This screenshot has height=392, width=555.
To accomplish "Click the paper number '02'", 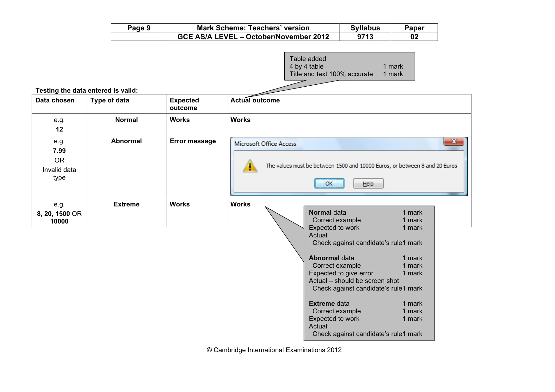I will pyautogui.click(x=414, y=37).
